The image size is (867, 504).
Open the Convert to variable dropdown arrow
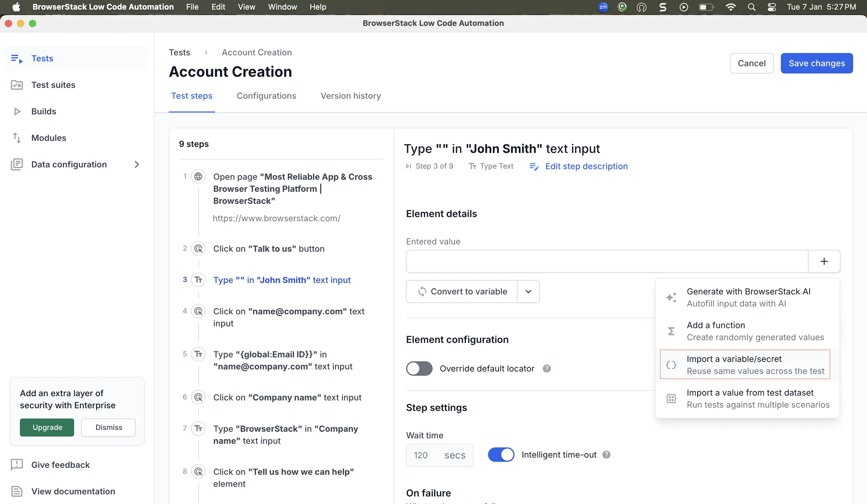(528, 291)
